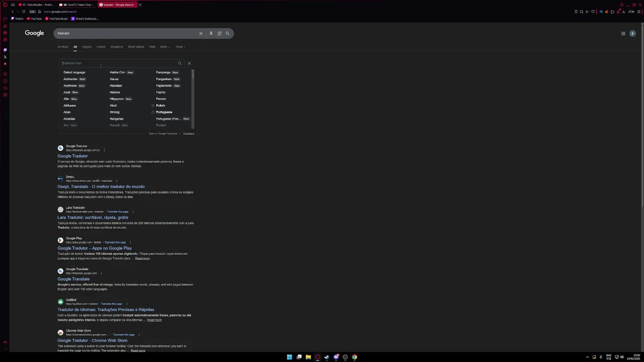Screen dimensions: 644x362
Task: Switch to OmeTV Video Chat tab
Action: (x=77, y=5)
